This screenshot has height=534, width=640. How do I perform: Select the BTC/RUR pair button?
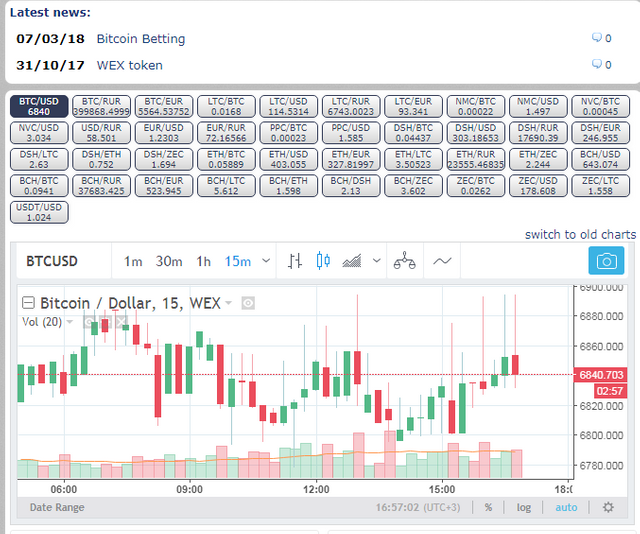point(101,107)
